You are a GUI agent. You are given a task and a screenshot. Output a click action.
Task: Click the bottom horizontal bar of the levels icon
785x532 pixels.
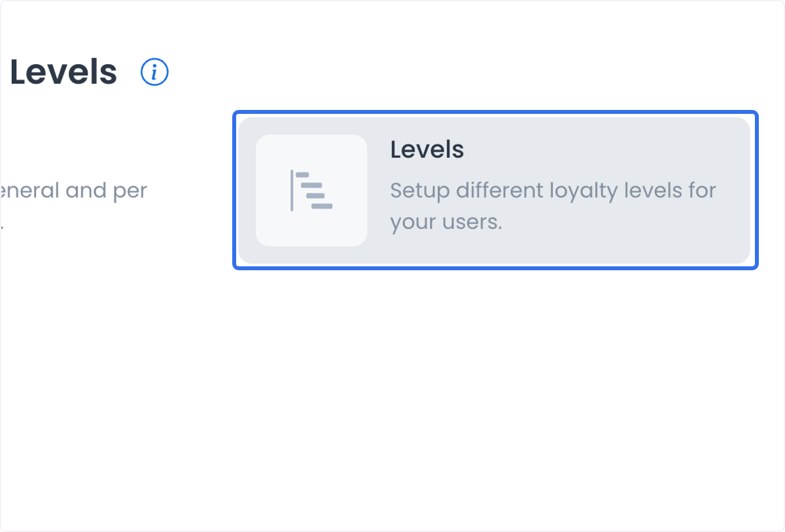pyautogui.click(x=322, y=206)
